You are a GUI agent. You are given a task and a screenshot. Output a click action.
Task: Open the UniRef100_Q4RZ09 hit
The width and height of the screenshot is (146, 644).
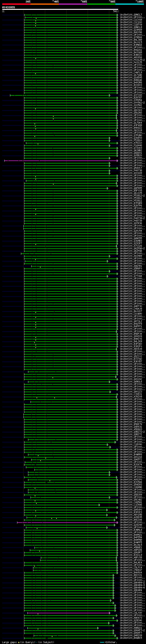[131, 636]
